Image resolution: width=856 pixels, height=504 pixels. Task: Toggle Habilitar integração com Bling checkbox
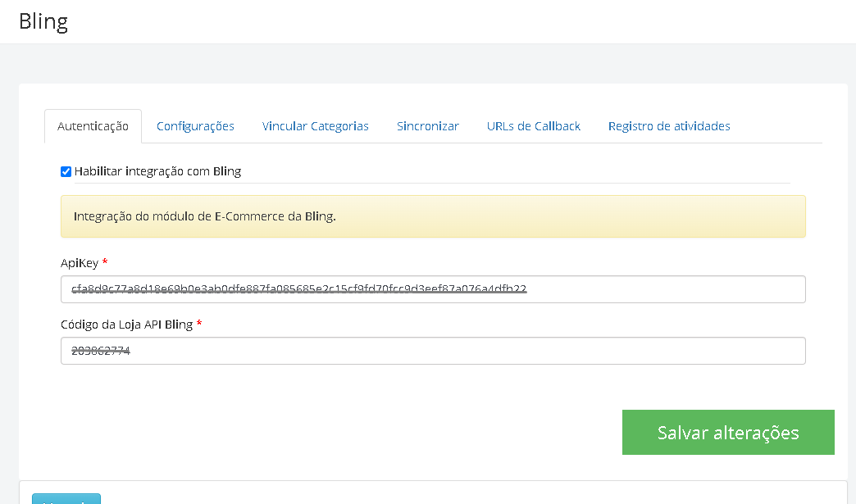pyautogui.click(x=66, y=172)
